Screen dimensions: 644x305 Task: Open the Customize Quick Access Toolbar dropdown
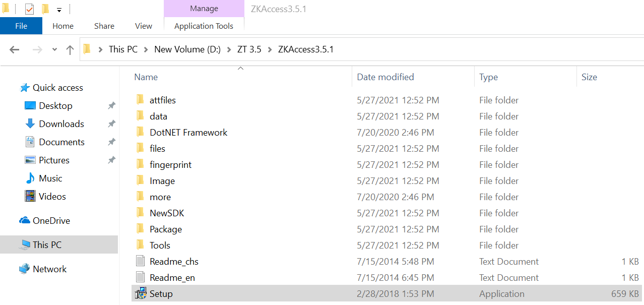(59, 9)
